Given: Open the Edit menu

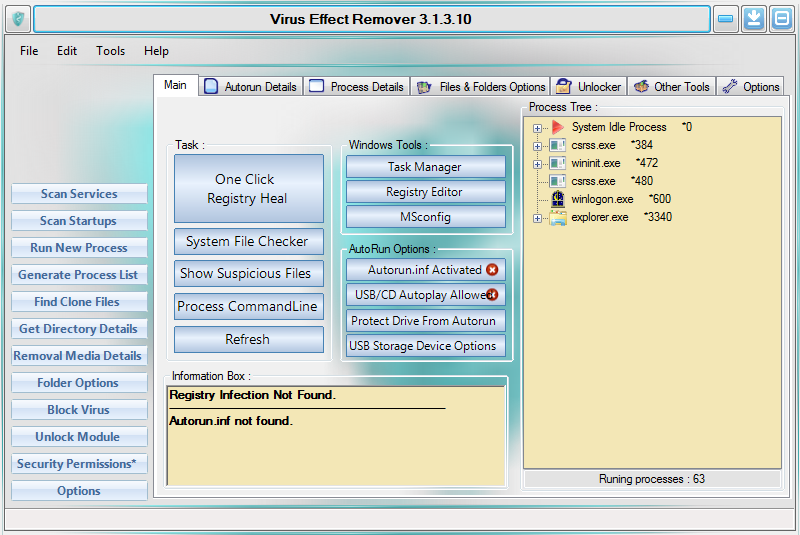Looking at the screenshot, I should click(x=67, y=51).
